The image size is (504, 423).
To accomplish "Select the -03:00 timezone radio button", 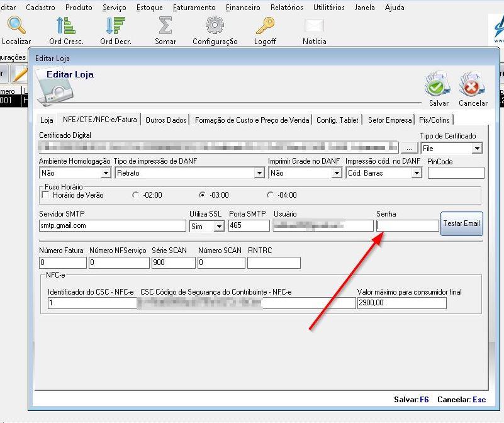I will coord(202,195).
